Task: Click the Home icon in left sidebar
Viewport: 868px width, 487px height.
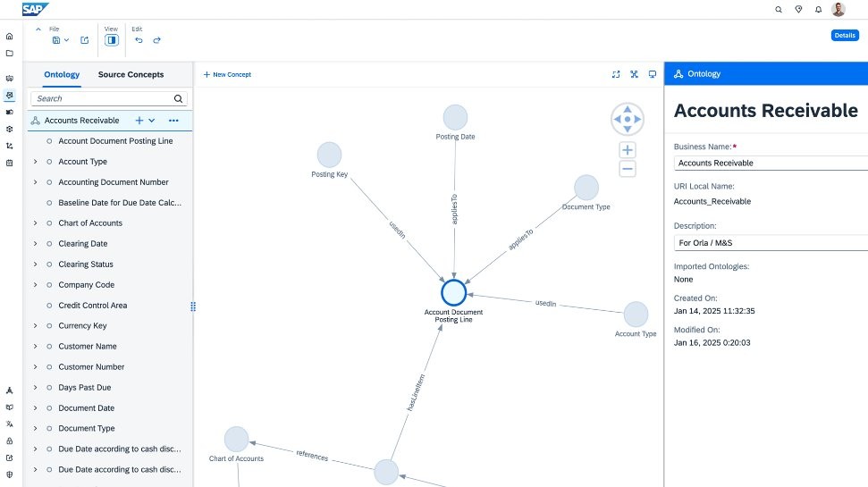Action: coord(9,37)
